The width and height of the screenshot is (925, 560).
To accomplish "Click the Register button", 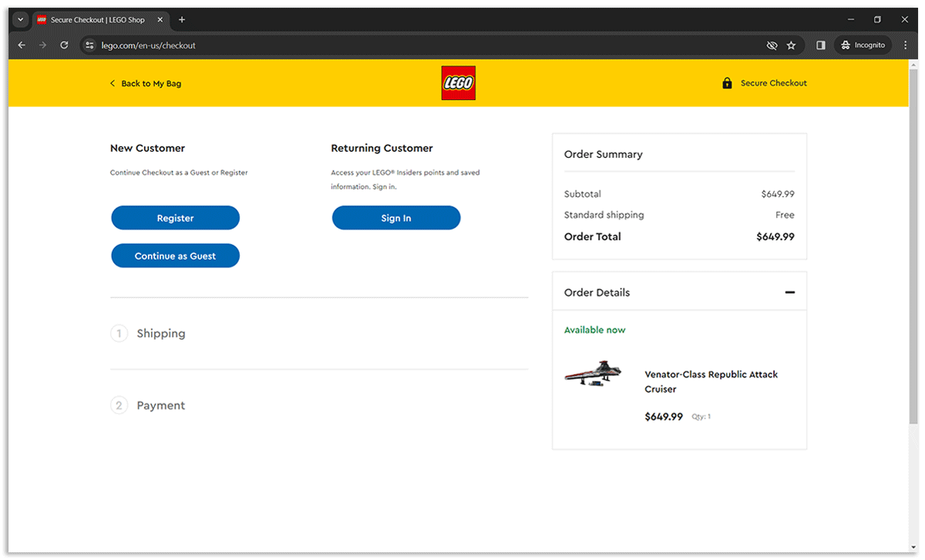I will [x=175, y=217].
